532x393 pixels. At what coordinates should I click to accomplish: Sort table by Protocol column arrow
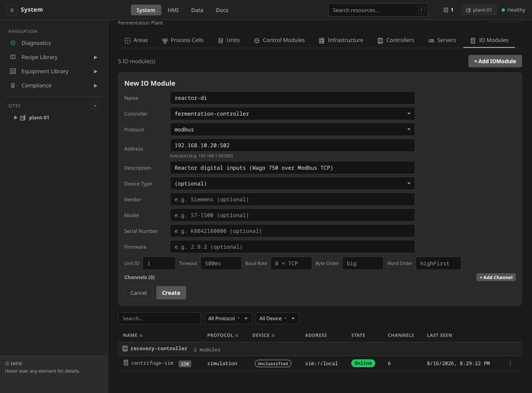click(237, 335)
